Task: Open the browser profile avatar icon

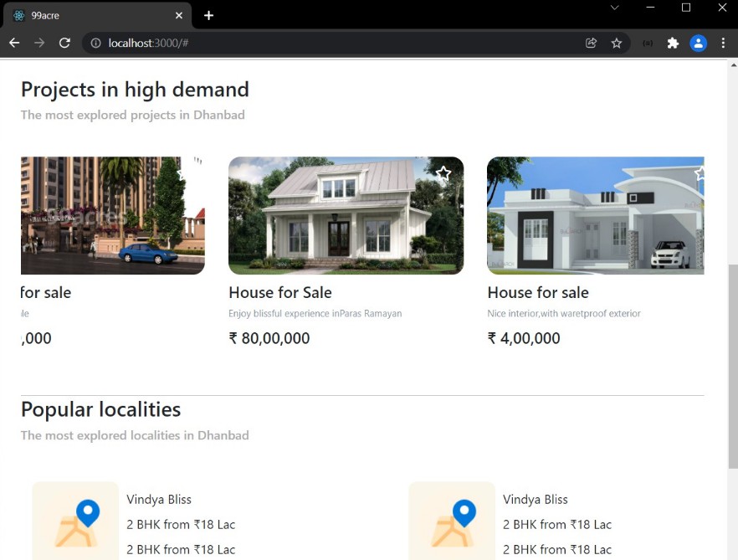Action: [699, 43]
